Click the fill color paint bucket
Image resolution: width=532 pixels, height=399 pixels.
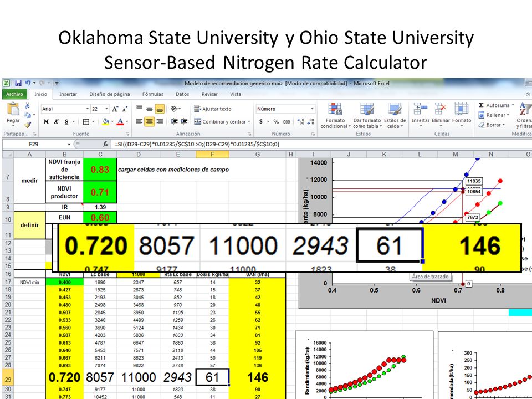105,121
